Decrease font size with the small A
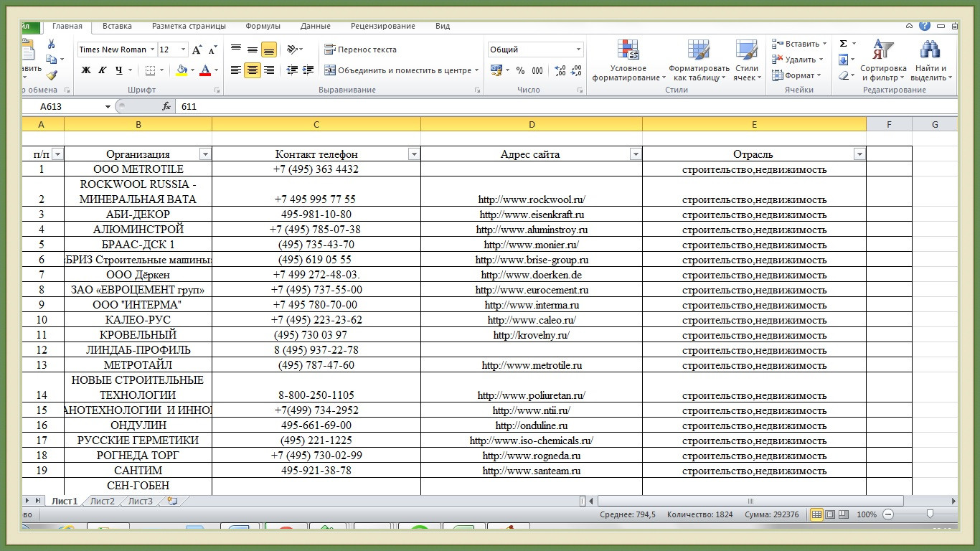The image size is (980, 551). click(x=212, y=50)
